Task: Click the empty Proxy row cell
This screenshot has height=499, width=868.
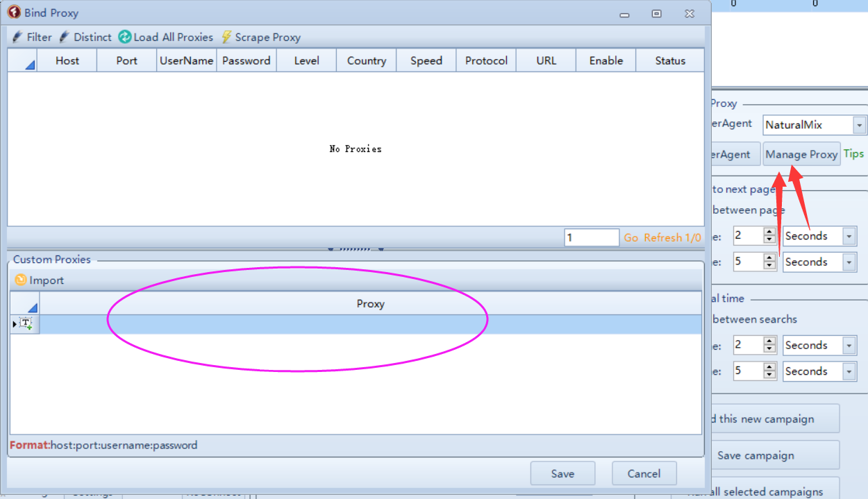Action: 370,324
